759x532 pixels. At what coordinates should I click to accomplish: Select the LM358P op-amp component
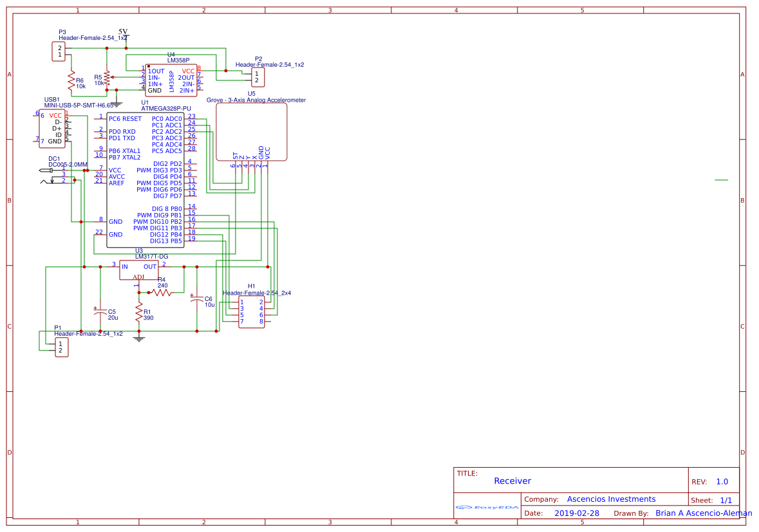(171, 80)
